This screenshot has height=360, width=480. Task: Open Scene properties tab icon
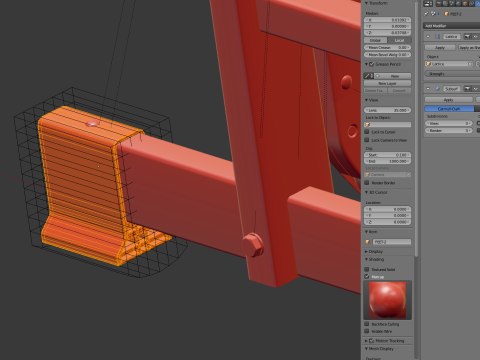click(451, 4)
